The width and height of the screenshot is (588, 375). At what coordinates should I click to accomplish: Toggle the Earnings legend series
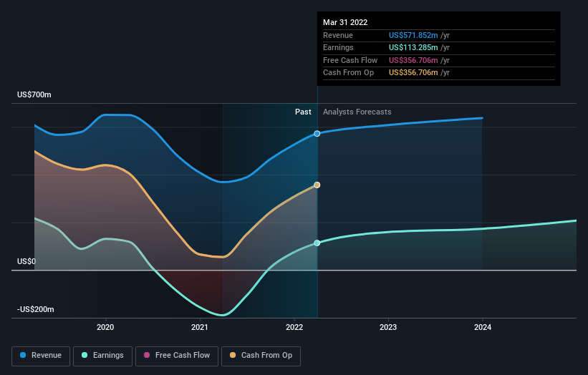point(102,356)
